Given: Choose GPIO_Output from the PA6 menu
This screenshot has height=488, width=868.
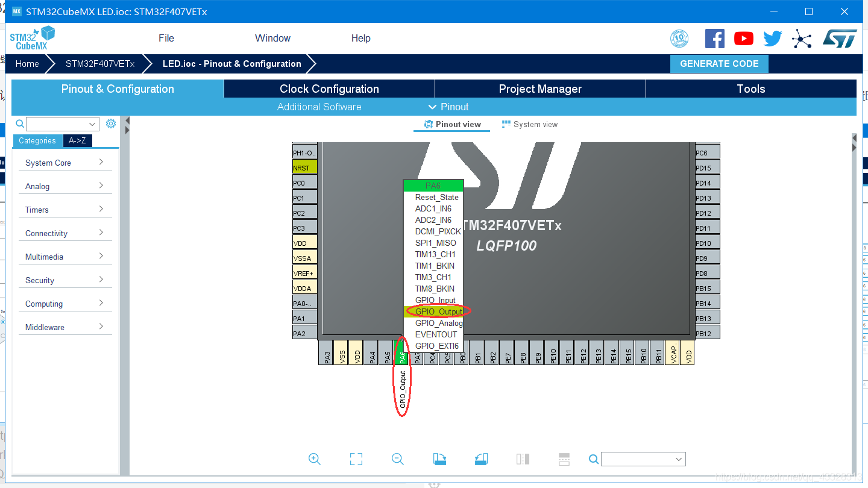Looking at the screenshot, I should coord(438,311).
